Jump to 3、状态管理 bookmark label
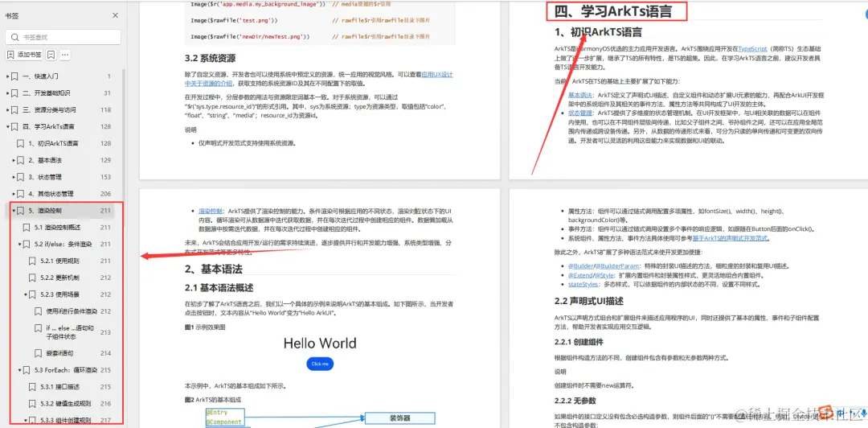Viewport: 868px width, 428px height. point(45,177)
